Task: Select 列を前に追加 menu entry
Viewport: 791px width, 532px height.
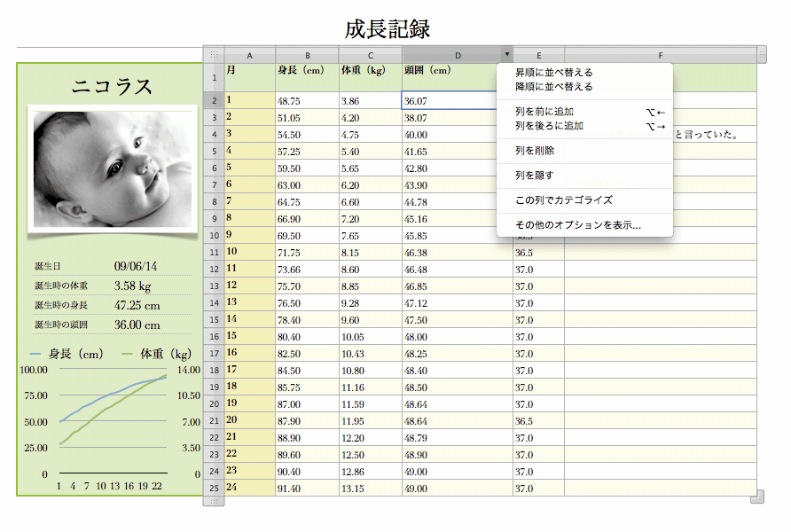Action: click(x=584, y=112)
